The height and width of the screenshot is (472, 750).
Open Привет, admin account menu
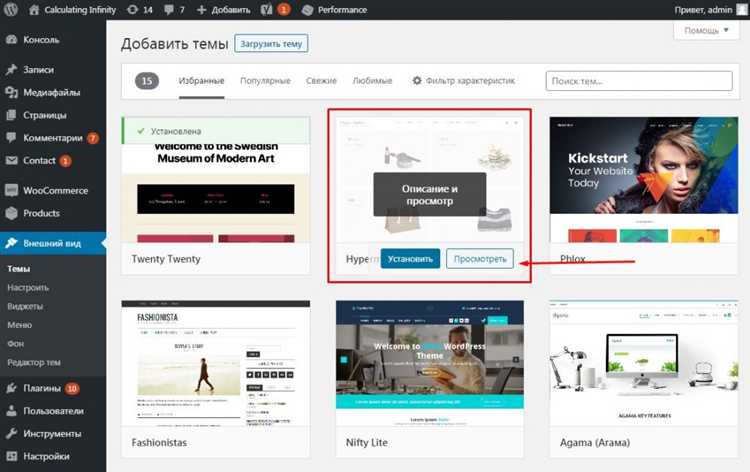(x=703, y=10)
